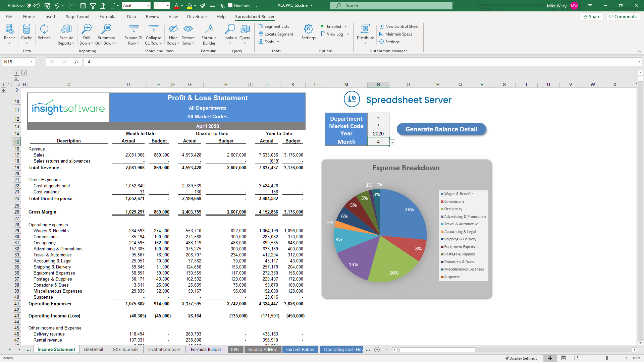Open Execute Reports
The width and height of the screenshot is (644, 362).
(66, 34)
